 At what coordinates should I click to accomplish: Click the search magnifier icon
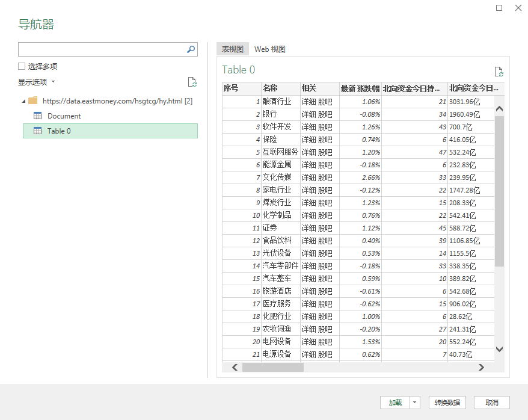(190, 49)
